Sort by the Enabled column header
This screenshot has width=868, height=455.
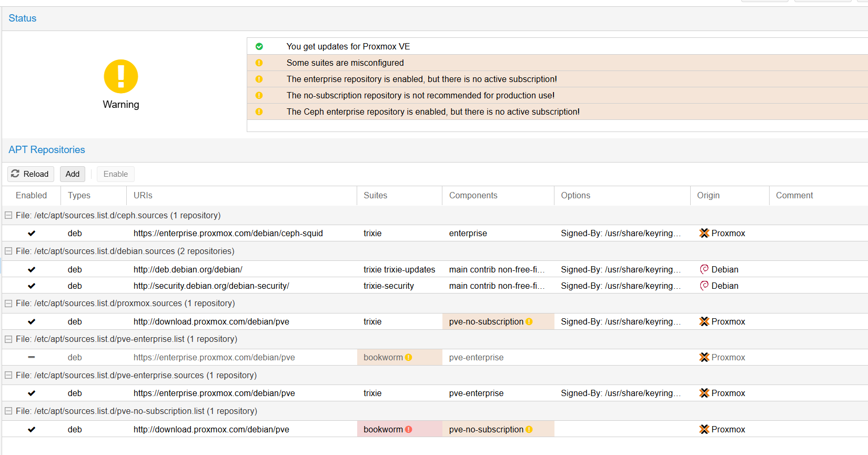(x=32, y=195)
